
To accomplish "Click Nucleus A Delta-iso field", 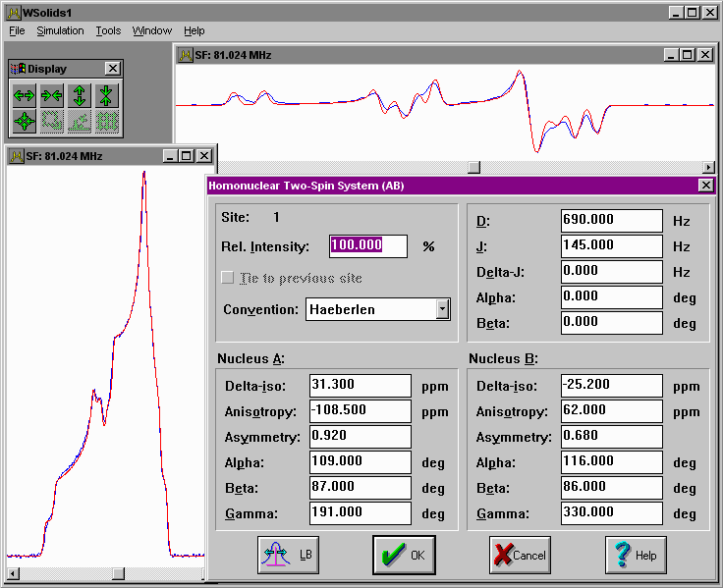I will click(360, 386).
